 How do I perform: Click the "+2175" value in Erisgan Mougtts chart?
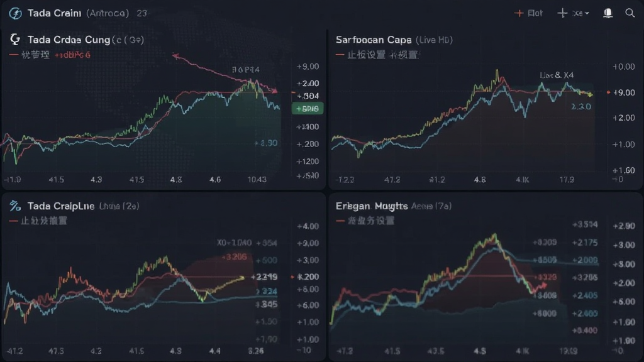click(585, 243)
